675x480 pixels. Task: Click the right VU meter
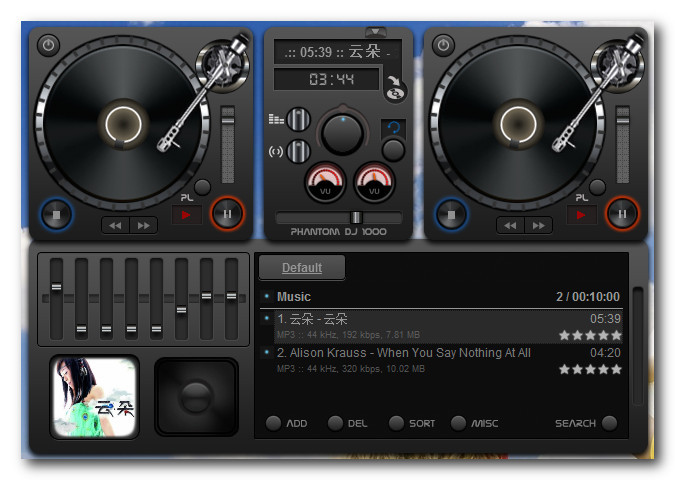[374, 181]
